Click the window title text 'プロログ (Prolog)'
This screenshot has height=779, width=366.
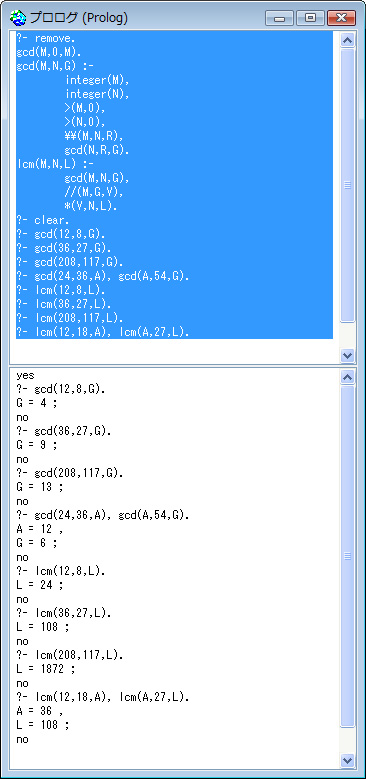[x=78, y=18]
